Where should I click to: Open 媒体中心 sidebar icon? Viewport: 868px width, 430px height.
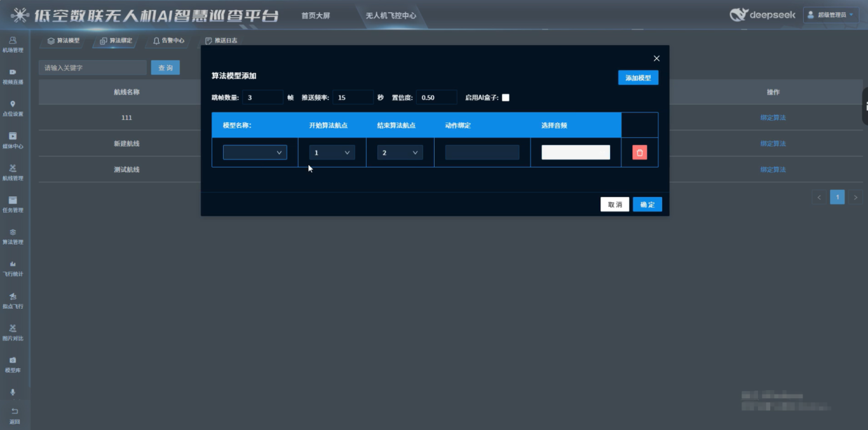13,140
